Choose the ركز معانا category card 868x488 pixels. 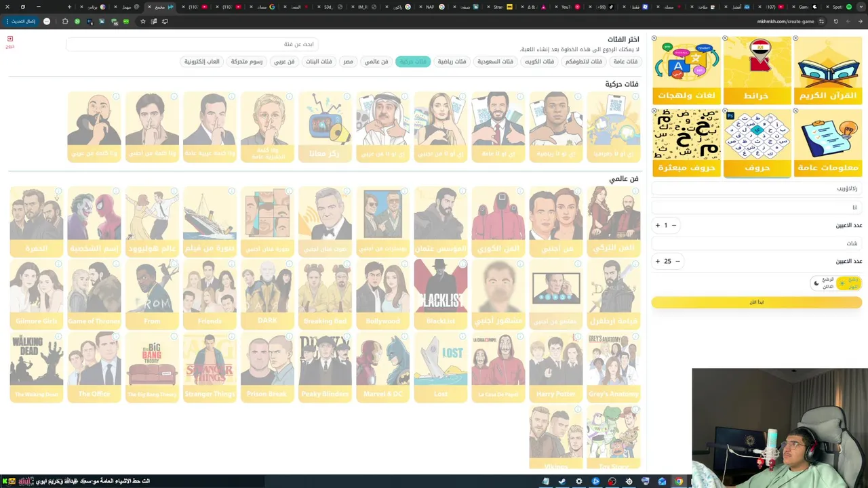point(325,127)
